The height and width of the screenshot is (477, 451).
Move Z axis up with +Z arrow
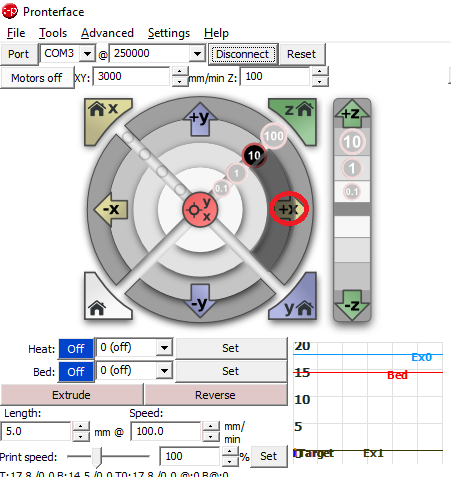352,114
